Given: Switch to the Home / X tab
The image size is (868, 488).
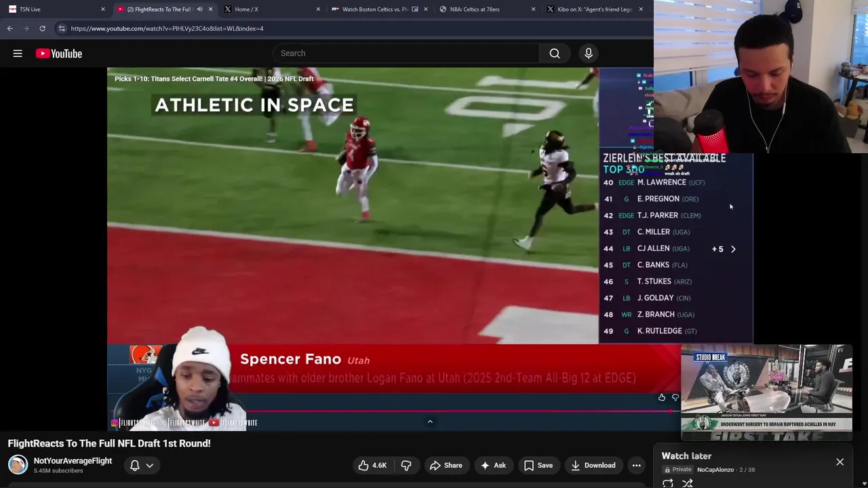Looking at the screenshot, I should click(271, 9).
